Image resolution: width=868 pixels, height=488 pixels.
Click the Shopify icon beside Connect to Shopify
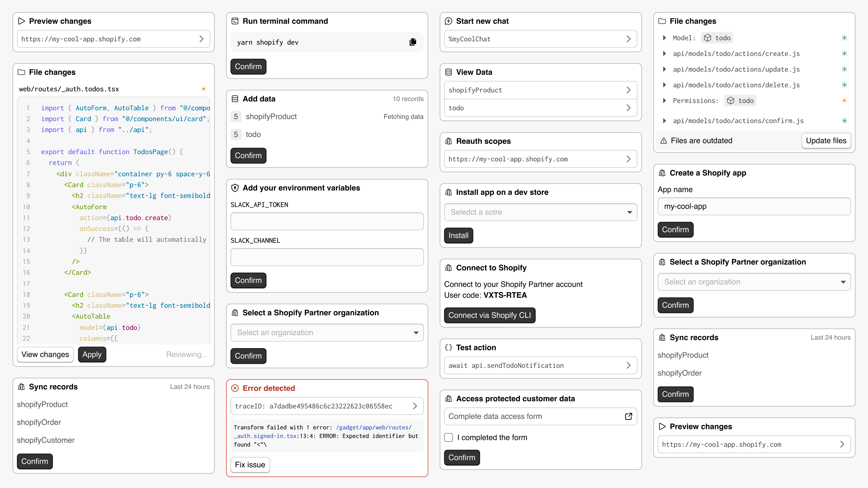448,268
